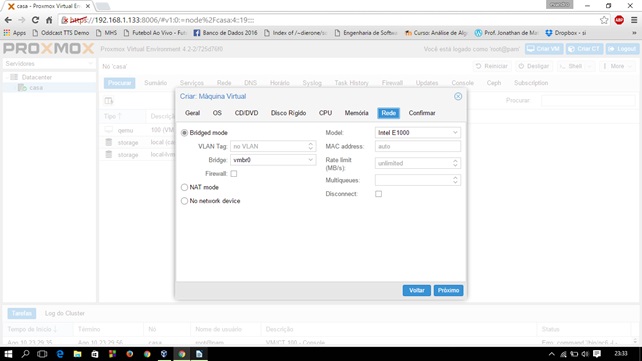Open the Syslog tab
642x361 pixels.
tap(312, 83)
